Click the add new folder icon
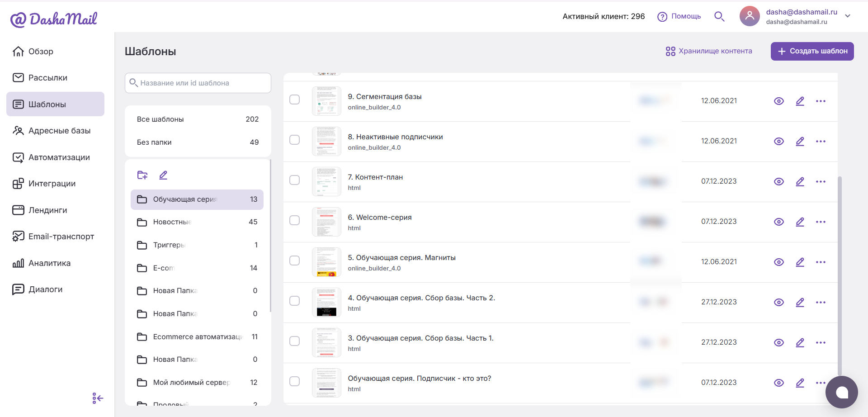Image resolution: width=868 pixels, height=417 pixels. tap(142, 175)
